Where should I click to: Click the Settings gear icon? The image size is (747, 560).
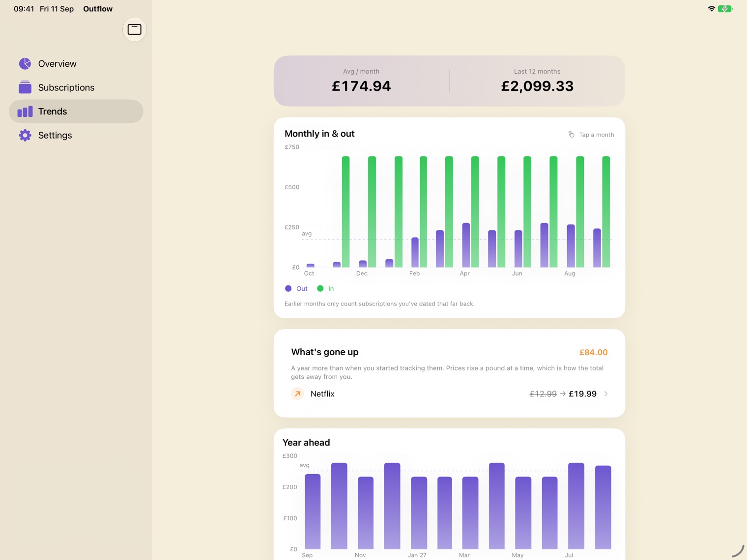coord(25,135)
